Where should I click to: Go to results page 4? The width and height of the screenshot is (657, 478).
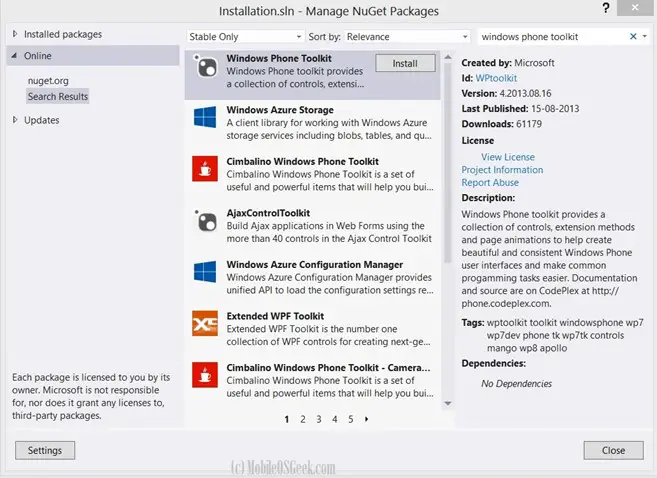[335, 419]
